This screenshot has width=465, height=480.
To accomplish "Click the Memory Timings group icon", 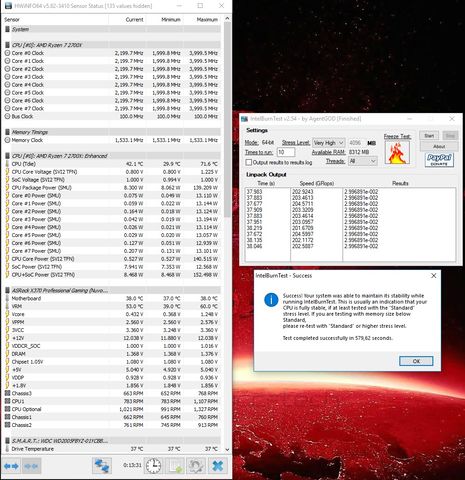I will coord(7,132).
